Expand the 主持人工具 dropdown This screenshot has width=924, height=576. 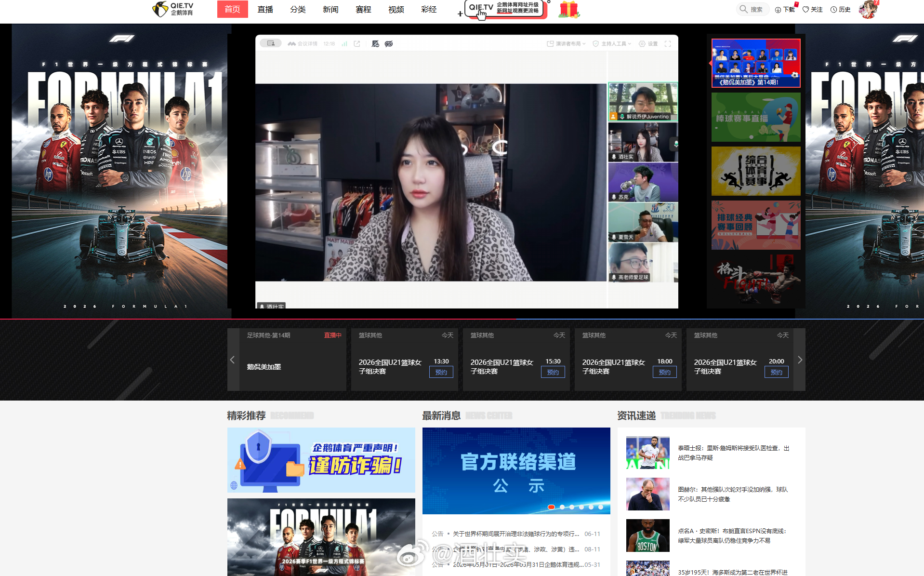(x=612, y=44)
